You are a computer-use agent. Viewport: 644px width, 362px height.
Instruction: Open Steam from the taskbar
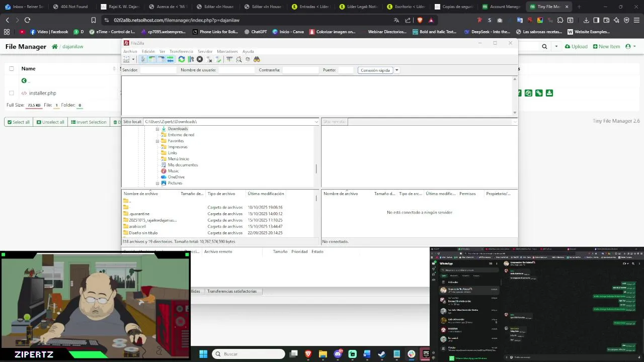coord(381,354)
